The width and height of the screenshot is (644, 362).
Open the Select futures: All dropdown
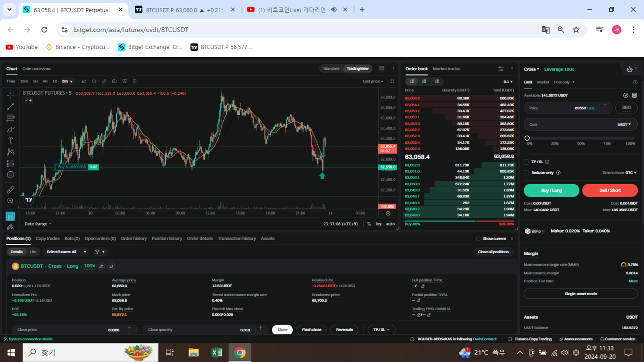[66, 252]
